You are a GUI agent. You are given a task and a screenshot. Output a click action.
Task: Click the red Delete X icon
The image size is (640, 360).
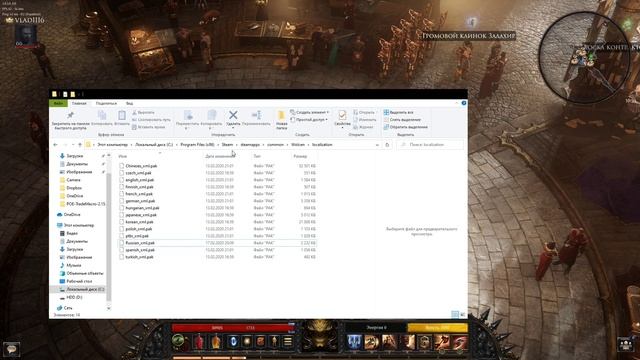[x=233, y=115]
